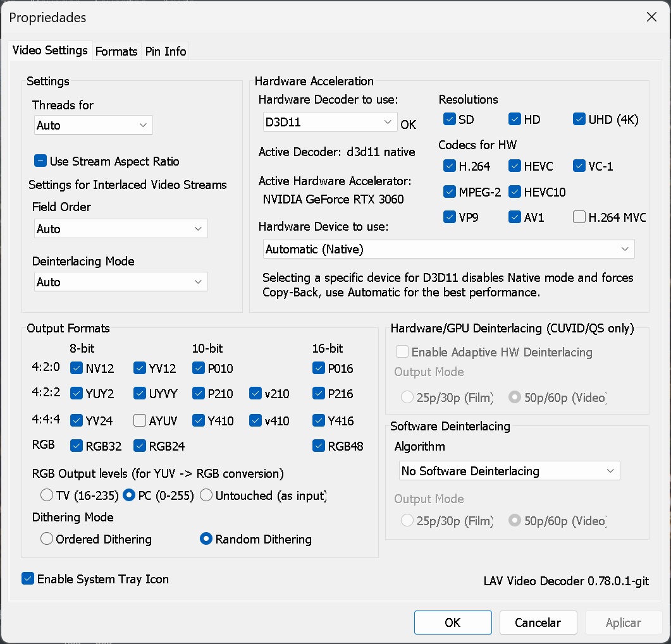Choose Ordered Dithering mode
Image resolution: width=671 pixels, height=644 pixels.
coord(47,539)
